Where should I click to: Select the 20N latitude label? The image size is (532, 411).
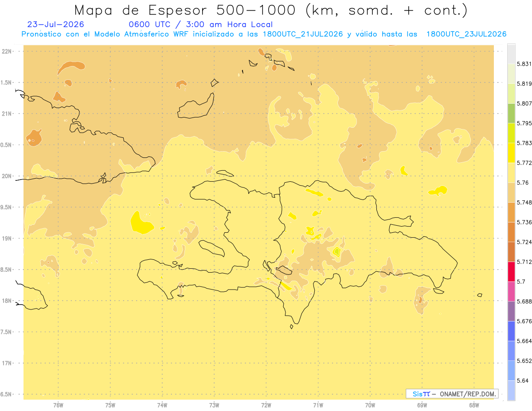[7, 176]
